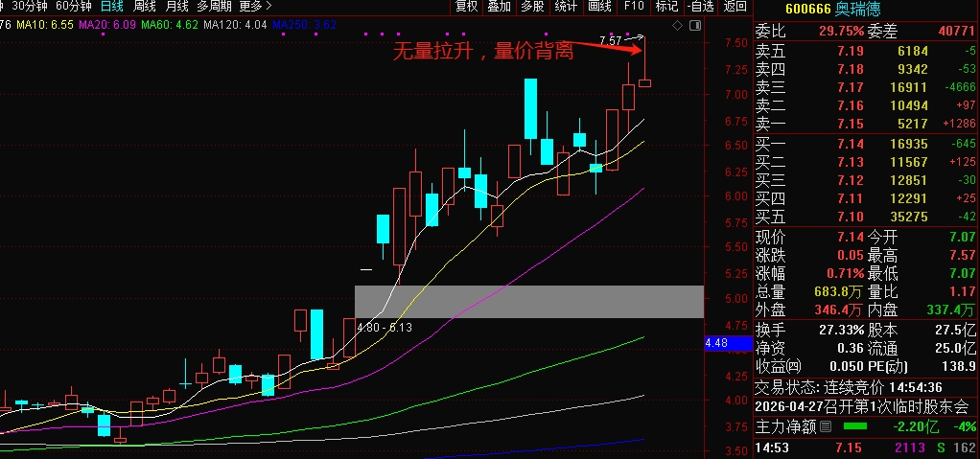
Task: Click the MA60: 4.62 indicator label
Action: [x=170, y=26]
